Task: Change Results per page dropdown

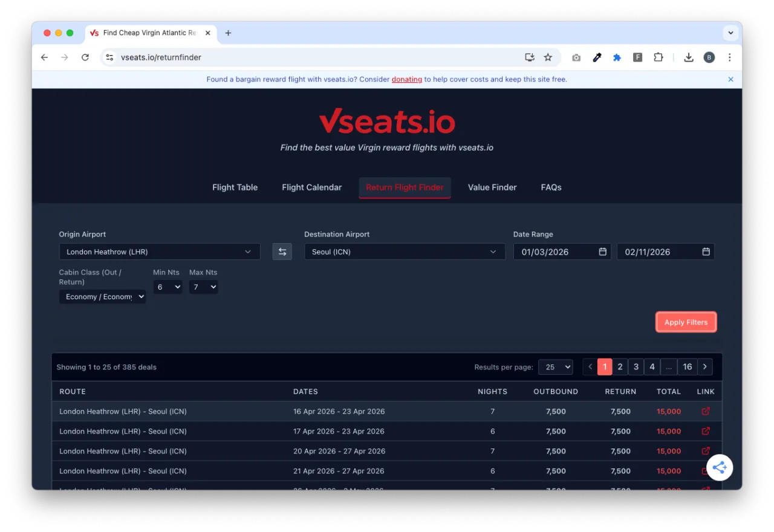Action: [555, 367]
